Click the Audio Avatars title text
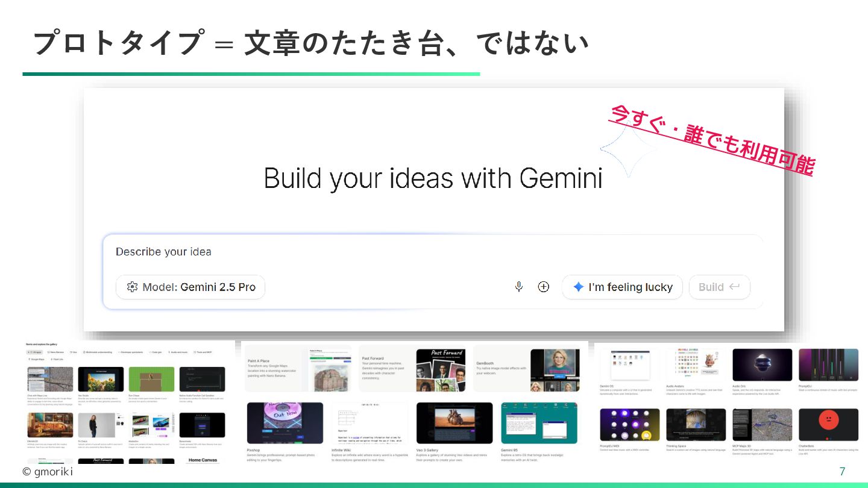 pyautogui.click(x=676, y=386)
